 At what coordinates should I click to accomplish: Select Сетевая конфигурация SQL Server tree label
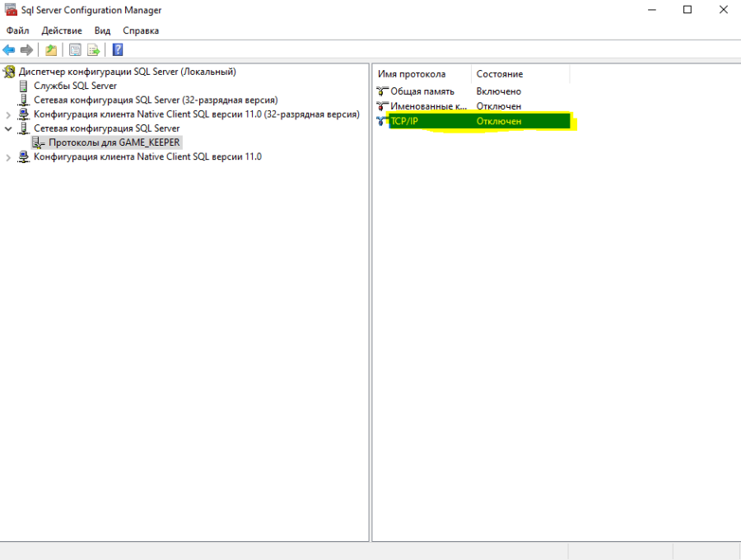(107, 128)
